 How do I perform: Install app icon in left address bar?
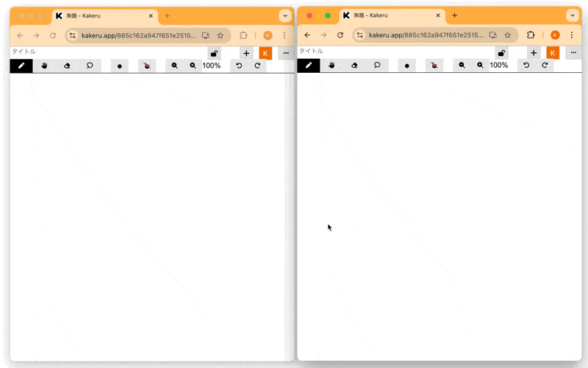pyautogui.click(x=206, y=35)
